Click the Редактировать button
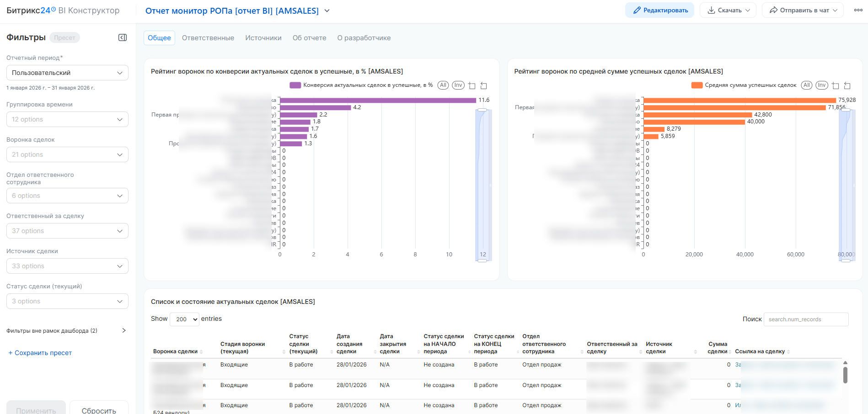 click(x=659, y=10)
